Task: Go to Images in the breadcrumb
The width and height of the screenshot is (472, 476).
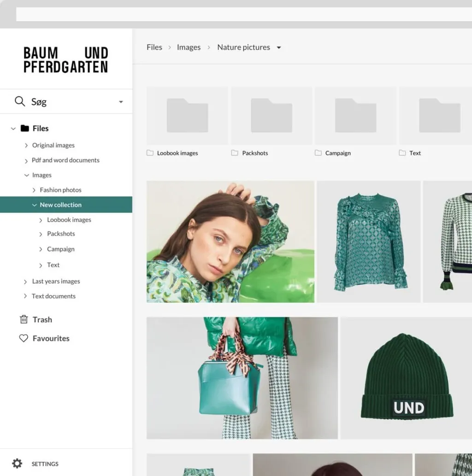Action: pos(189,47)
